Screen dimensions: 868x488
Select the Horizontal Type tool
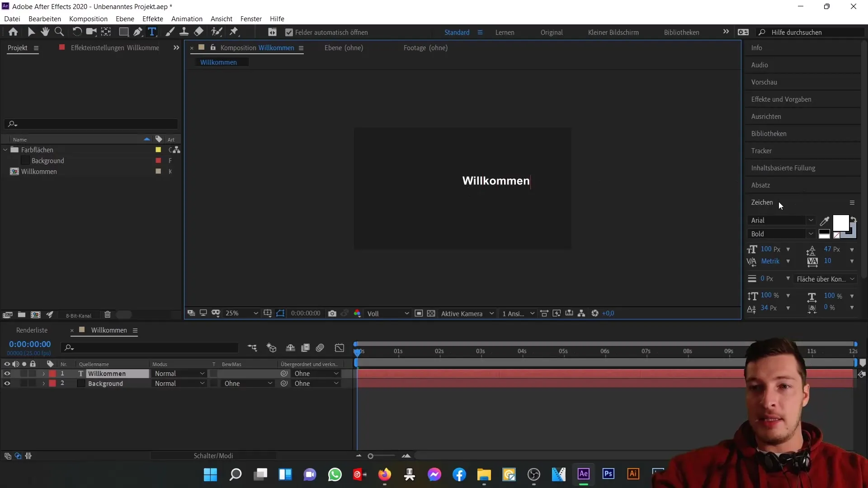coord(152,32)
